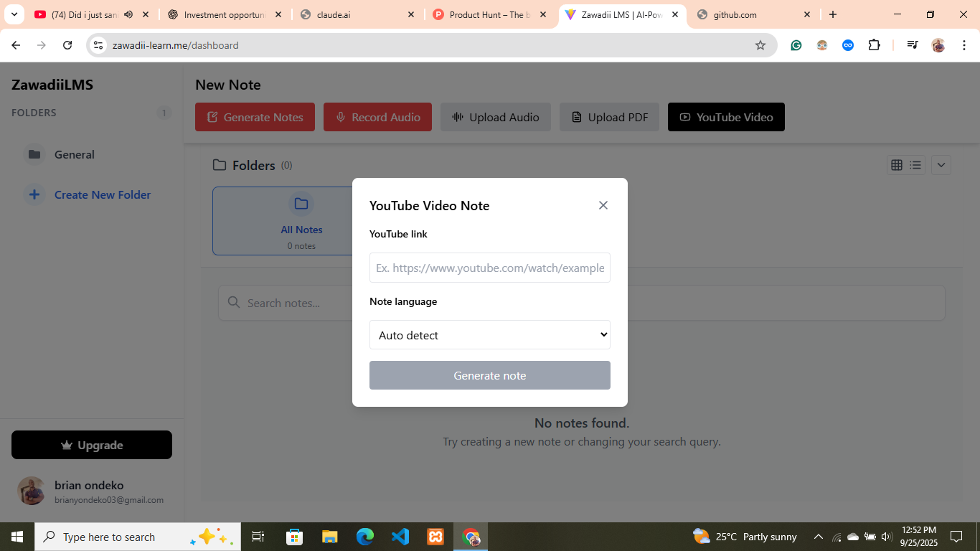Close the YouTube Video Note dialog
The height and width of the screenshot is (551, 980).
pos(603,205)
